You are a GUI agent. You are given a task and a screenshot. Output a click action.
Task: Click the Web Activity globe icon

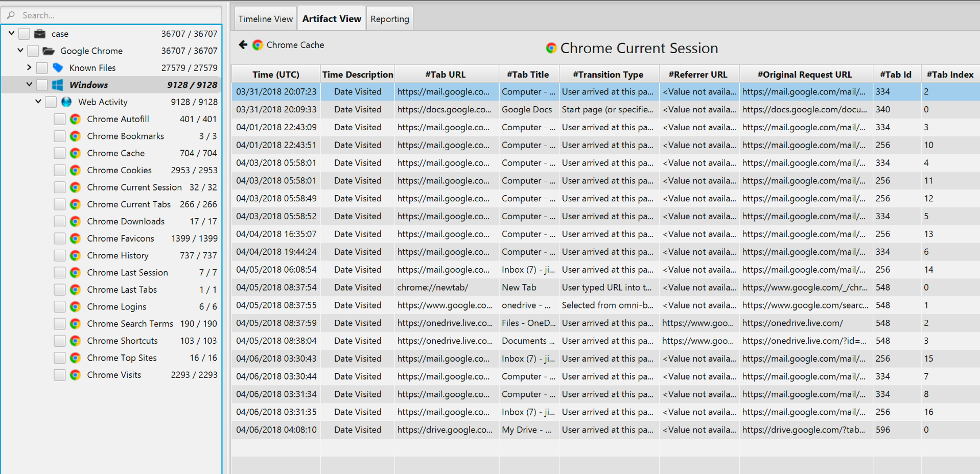66,102
